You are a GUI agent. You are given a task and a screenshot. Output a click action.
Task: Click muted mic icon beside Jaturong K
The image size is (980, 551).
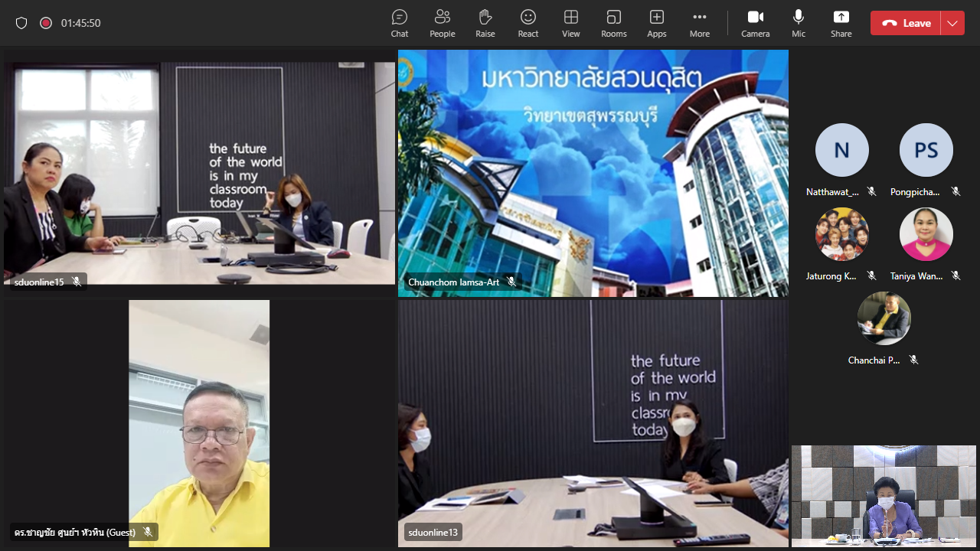click(871, 275)
